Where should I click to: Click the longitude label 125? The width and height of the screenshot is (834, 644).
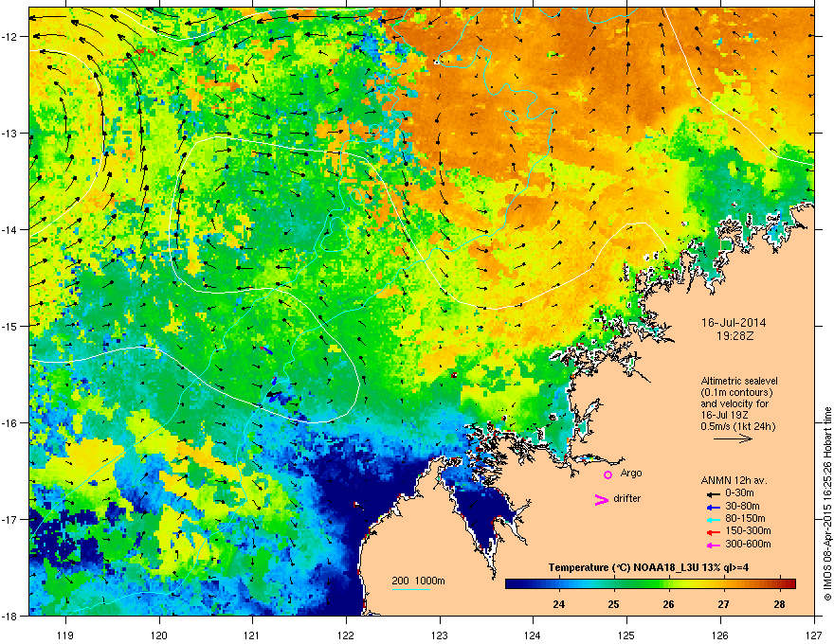click(x=626, y=635)
